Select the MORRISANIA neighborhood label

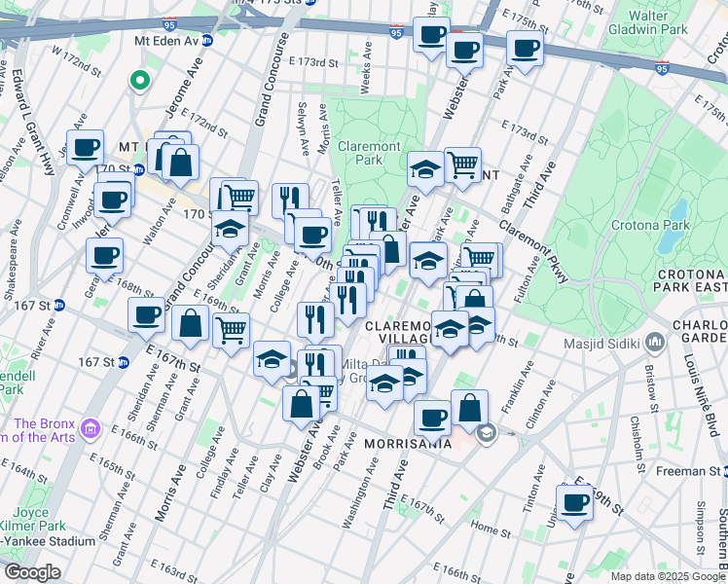click(408, 444)
